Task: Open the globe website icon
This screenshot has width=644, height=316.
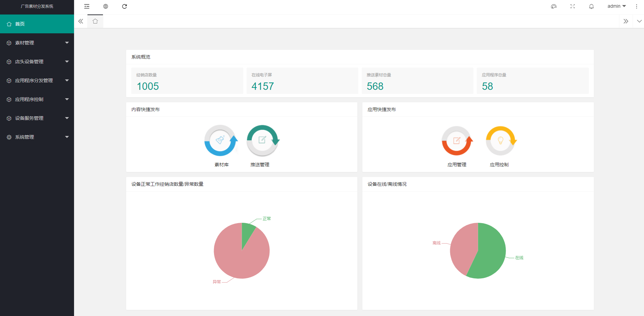Action: pos(106,6)
